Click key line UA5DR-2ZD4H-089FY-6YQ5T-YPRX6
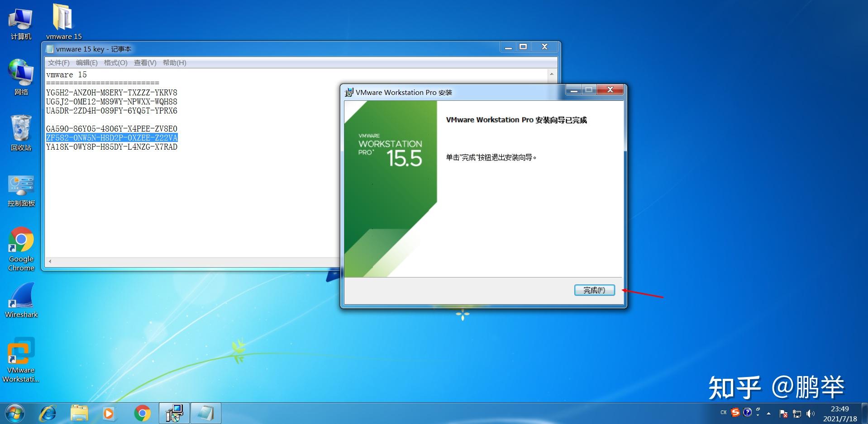The image size is (868, 424). pos(112,111)
